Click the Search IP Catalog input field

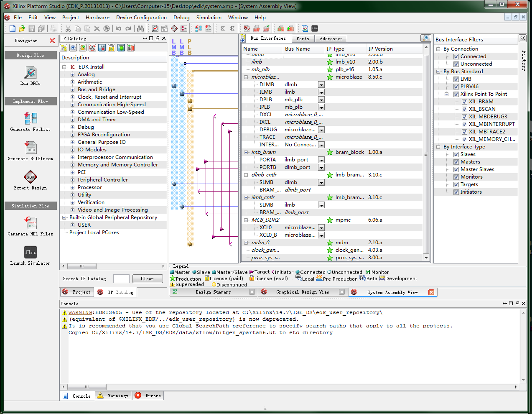pos(121,279)
